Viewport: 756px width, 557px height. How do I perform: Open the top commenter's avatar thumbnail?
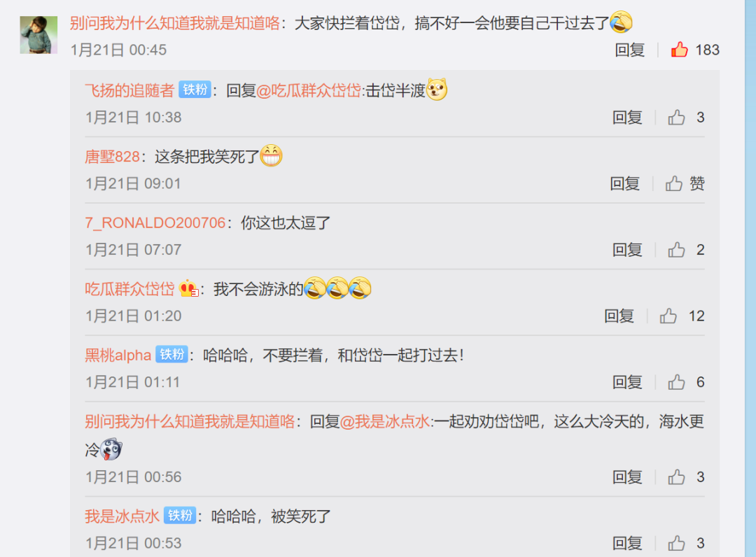(38, 35)
